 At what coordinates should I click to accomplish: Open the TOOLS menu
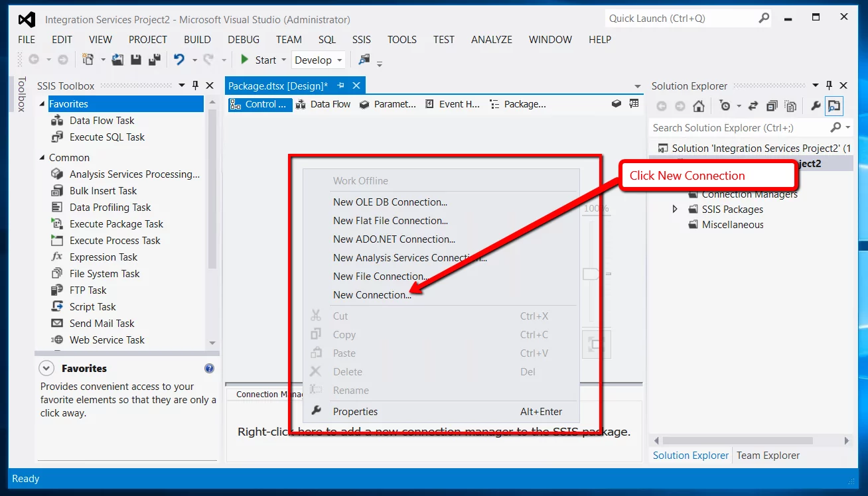(402, 40)
